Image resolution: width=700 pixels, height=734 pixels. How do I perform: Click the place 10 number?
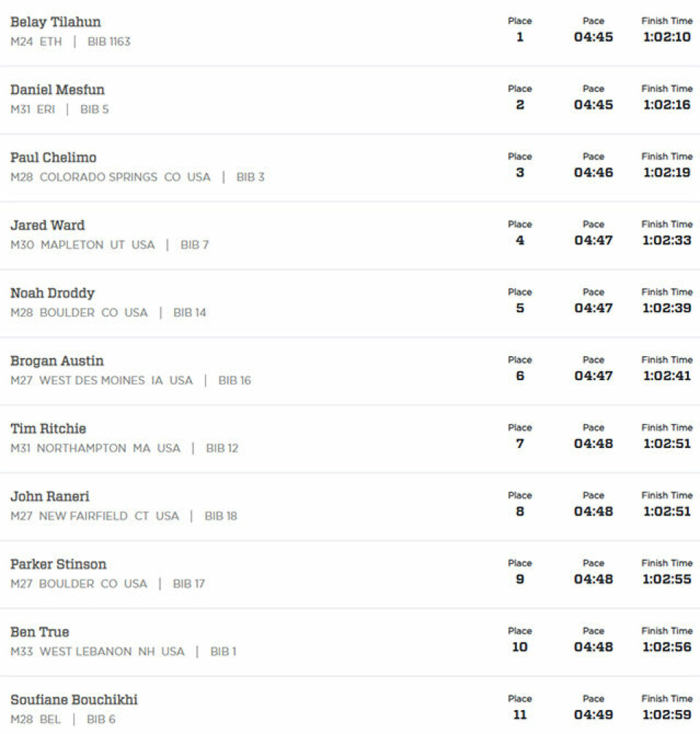click(x=520, y=647)
